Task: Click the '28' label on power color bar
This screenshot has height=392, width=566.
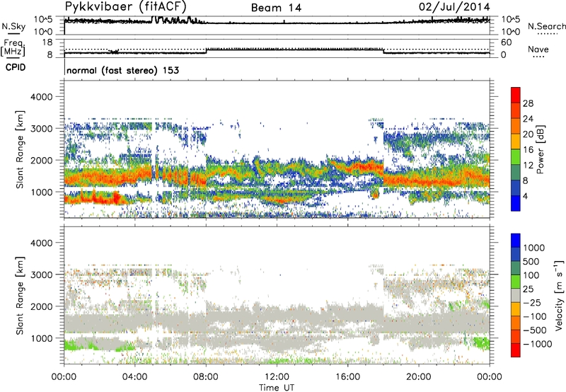Action: 528,103
